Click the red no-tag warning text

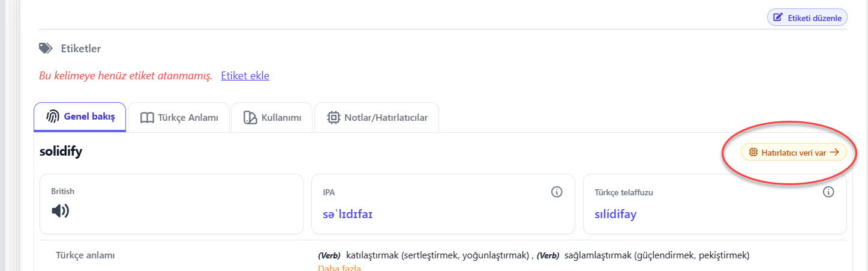(x=125, y=76)
